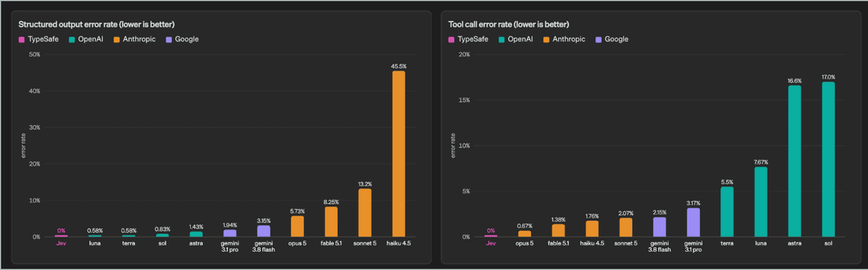Click the 1.38% value label
Image resolution: width=868 pixels, height=270 pixels.
(x=558, y=219)
